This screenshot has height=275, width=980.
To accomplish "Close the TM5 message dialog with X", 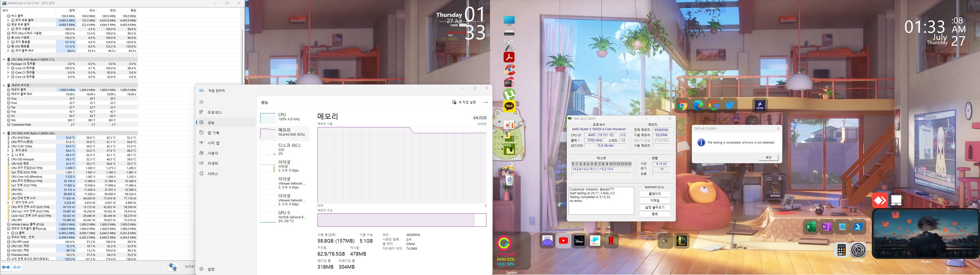I will pyautogui.click(x=778, y=128).
